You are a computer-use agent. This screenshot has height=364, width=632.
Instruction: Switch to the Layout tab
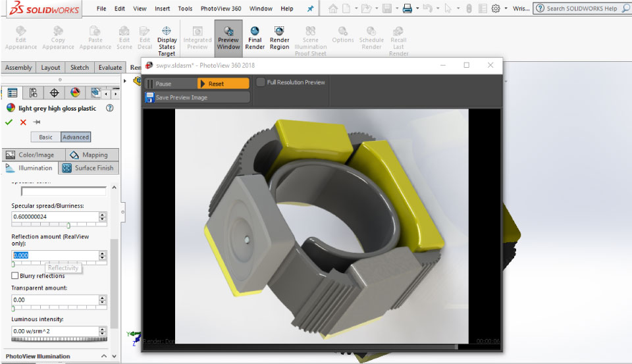51,67
